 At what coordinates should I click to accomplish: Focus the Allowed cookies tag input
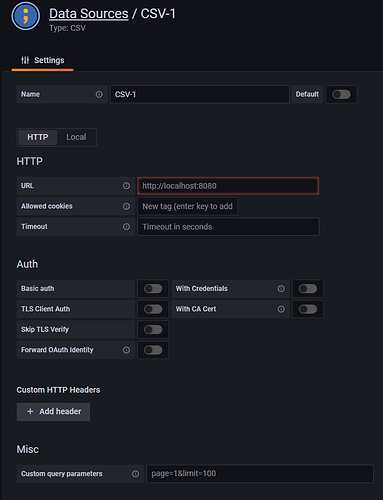[187, 206]
